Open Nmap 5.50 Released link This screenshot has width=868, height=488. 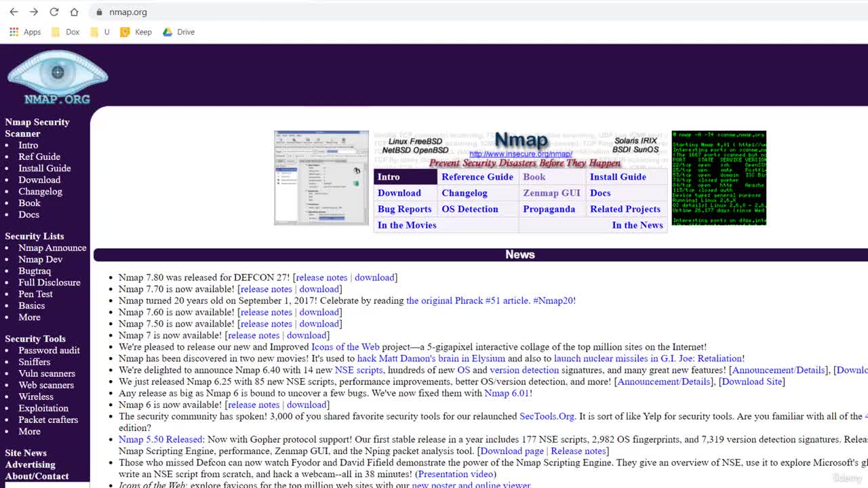click(x=161, y=439)
